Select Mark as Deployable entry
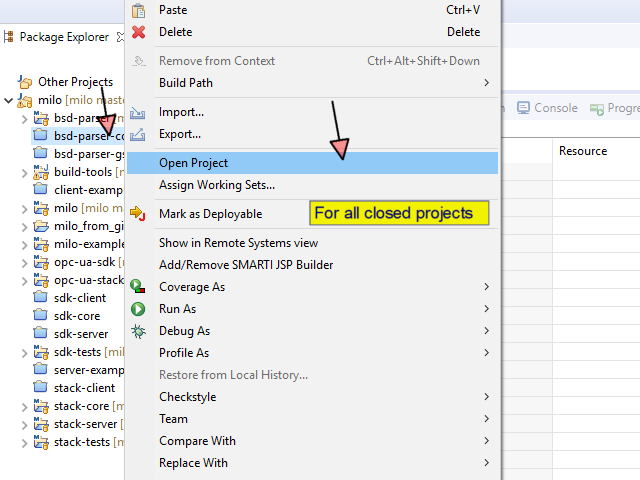Image resolution: width=640 pixels, height=480 pixels. point(312,214)
